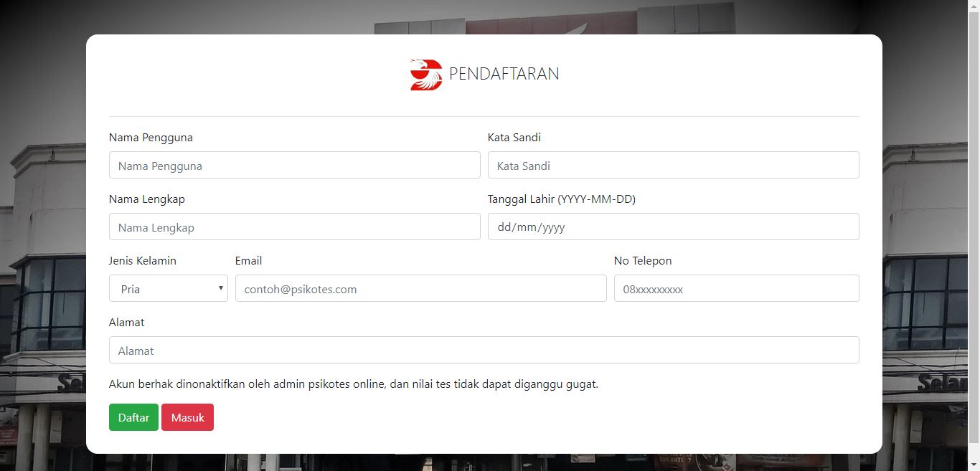Open the Tanggal Lahir date picker field
The height and width of the screenshot is (471, 980).
point(673,227)
